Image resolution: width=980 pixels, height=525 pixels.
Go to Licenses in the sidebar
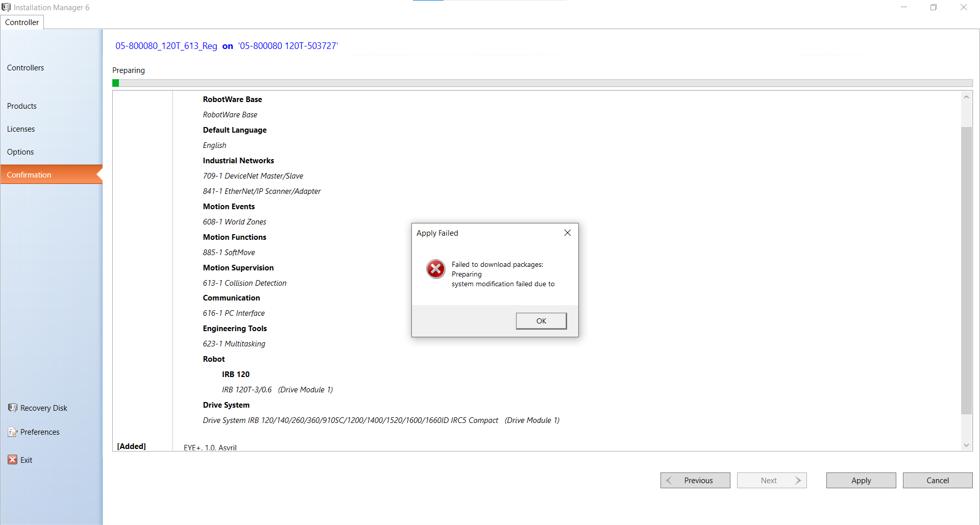21,129
